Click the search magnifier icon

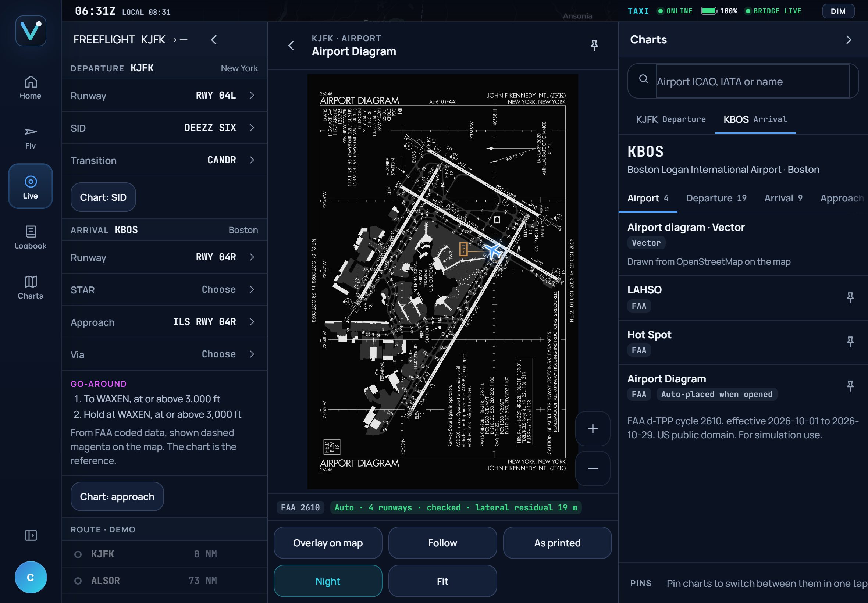point(644,79)
